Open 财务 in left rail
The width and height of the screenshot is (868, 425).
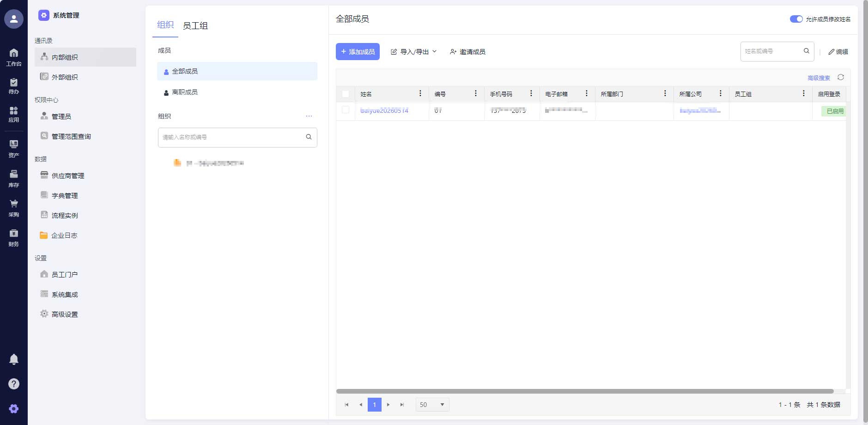click(14, 238)
